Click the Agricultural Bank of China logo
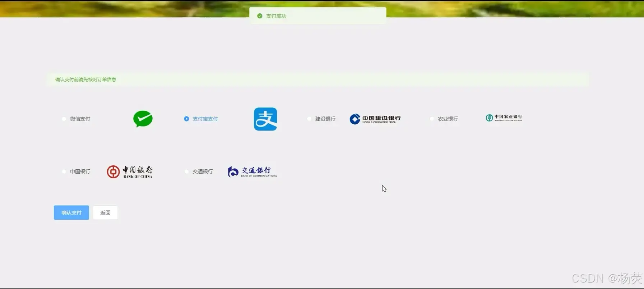Screen dimensions: 644x289 pyautogui.click(x=504, y=118)
